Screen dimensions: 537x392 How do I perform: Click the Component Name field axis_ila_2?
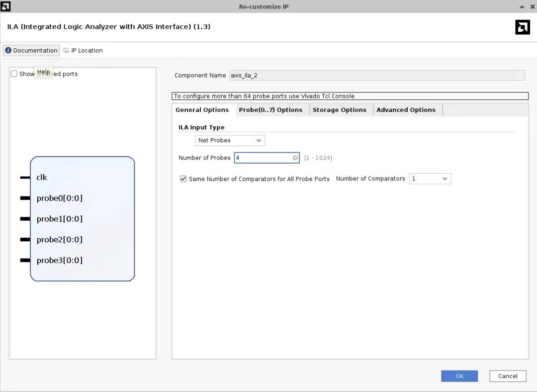(377, 76)
